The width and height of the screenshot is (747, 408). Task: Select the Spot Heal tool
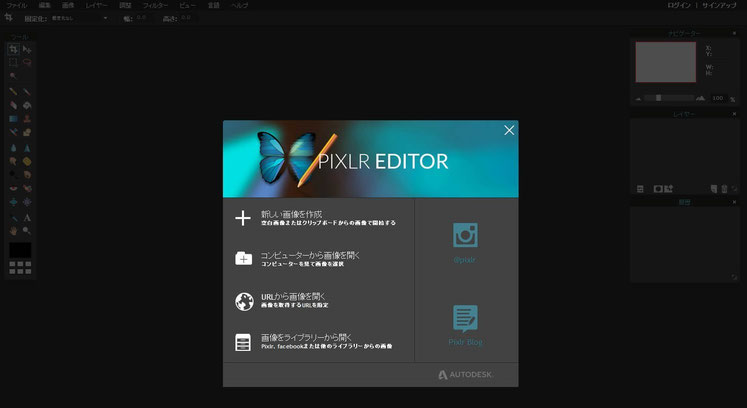(27, 188)
